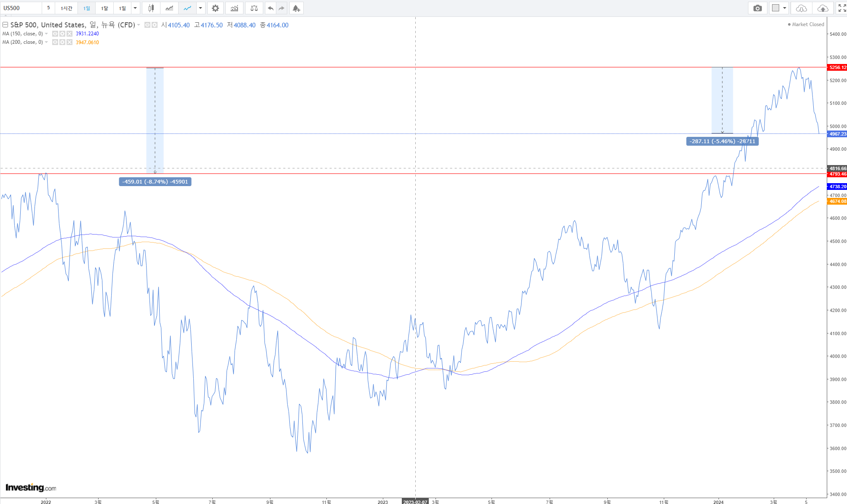Collapse the S&P 500 legend box
The width and height of the screenshot is (847, 504).
[5, 25]
